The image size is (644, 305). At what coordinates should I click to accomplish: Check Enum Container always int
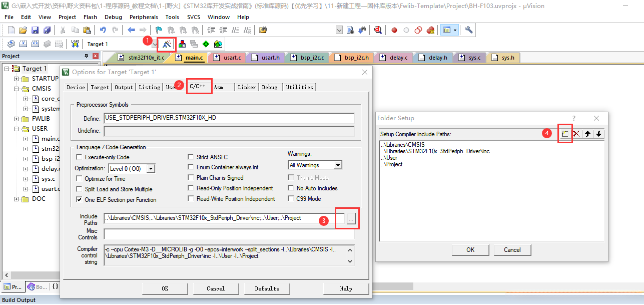click(x=191, y=167)
